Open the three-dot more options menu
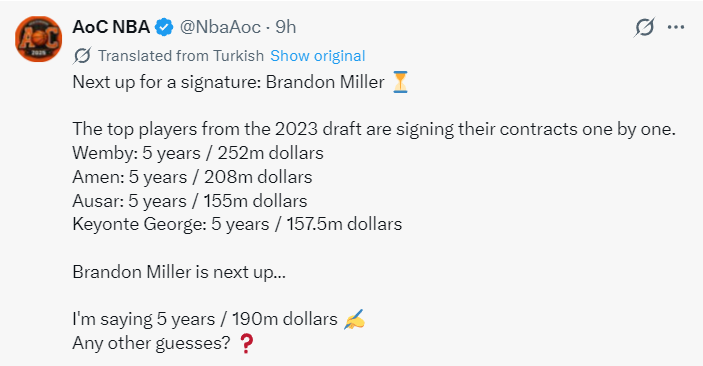The height and width of the screenshot is (366, 703). (x=676, y=27)
